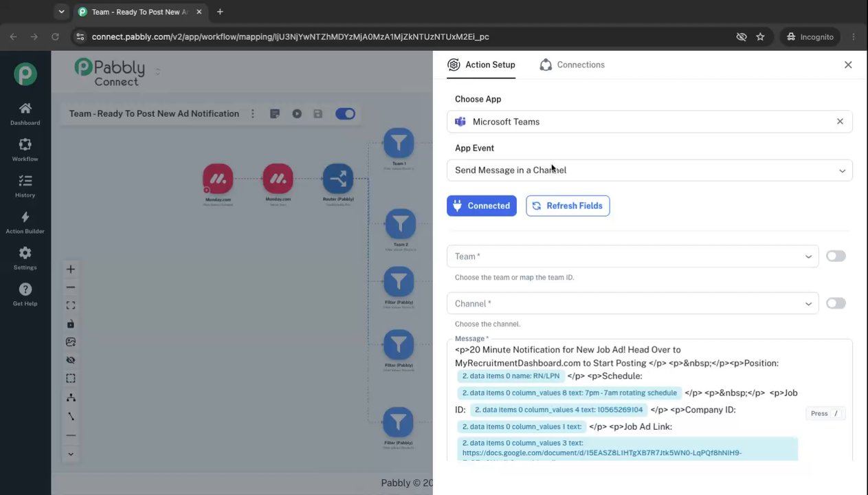Screen dimensions: 868x495
Task: Click the 'column_values 1 text' chip
Action: pyautogui.click(x=522, y=426)
